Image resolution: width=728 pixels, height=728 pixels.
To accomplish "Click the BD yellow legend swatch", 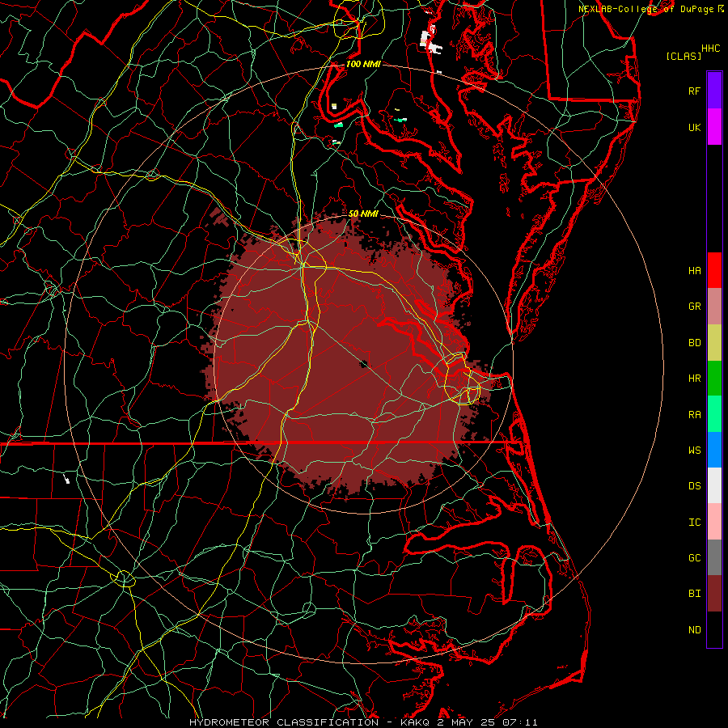I will pos(714,342).
